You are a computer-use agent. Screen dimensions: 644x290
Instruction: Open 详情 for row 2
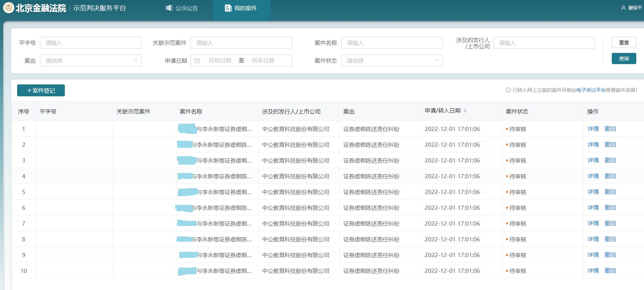(x=593, y=145)
